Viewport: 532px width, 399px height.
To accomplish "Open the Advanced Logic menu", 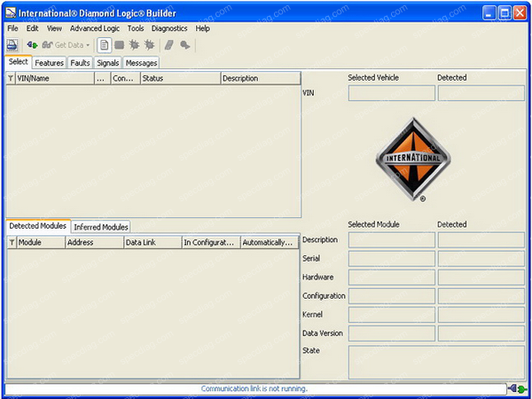I will click(x=94, y=28).
